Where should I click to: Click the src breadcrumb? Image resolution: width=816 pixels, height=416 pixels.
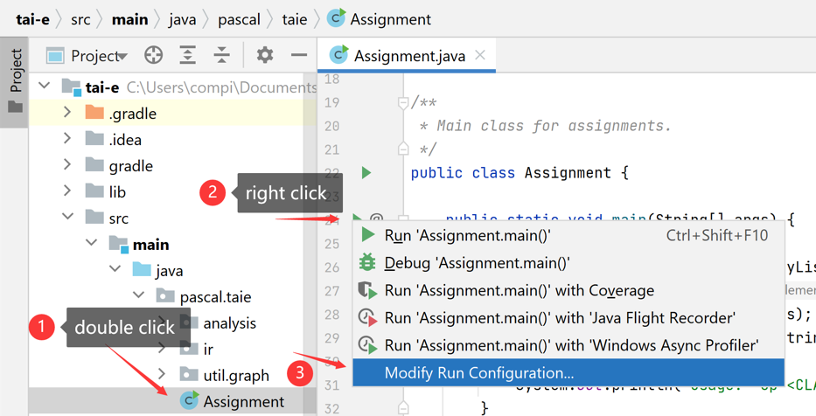pos(81,20)
